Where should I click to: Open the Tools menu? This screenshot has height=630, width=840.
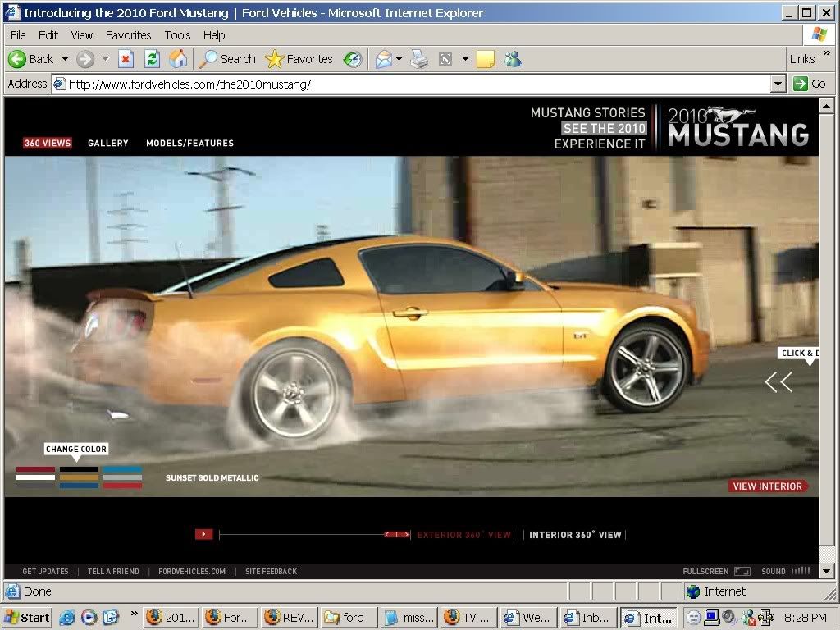pyautogui.click(x=177, y=35)
